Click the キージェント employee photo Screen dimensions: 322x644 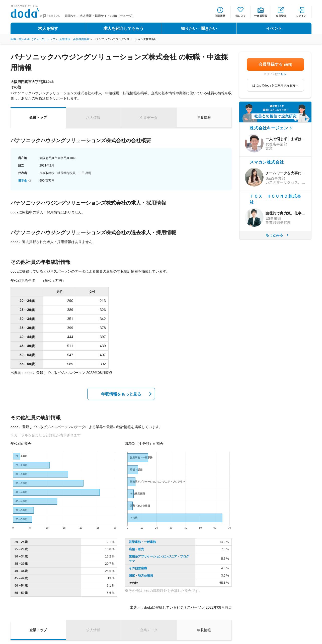pyautogui.click(x=254, y=143)
